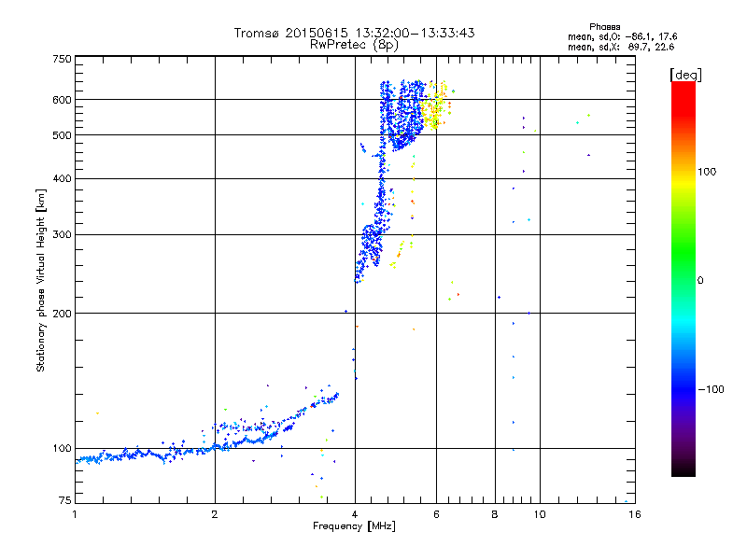
Task: Click the x-axis '1' tick label
Action: [75, 514]
